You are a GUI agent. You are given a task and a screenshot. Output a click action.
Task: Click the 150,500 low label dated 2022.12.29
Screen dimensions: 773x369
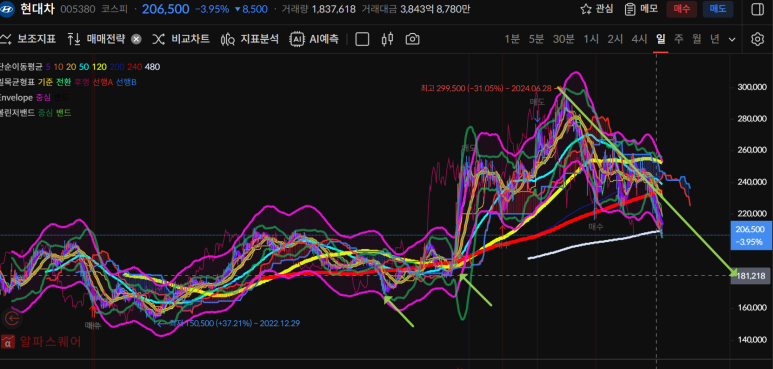pyautogui.click(x=233, y=323)
